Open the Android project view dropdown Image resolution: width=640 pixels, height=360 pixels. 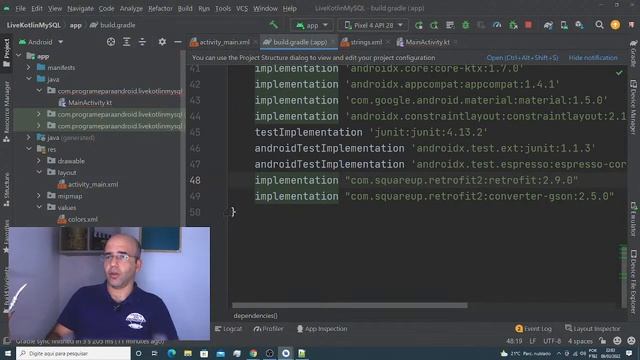[x=41, y=42]
